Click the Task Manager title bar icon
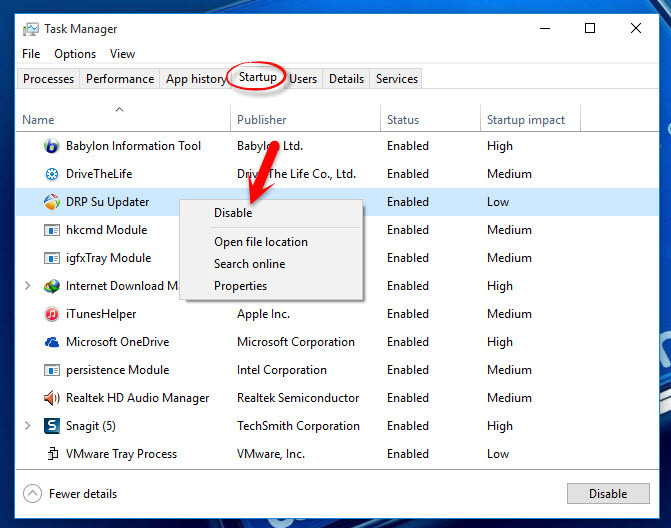Image resolution: width=671 pixels, height=528 pixels. (30, 29)
